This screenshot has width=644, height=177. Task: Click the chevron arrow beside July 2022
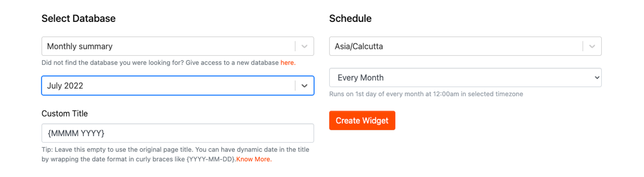pyautogui.click(x=304, y=86)
